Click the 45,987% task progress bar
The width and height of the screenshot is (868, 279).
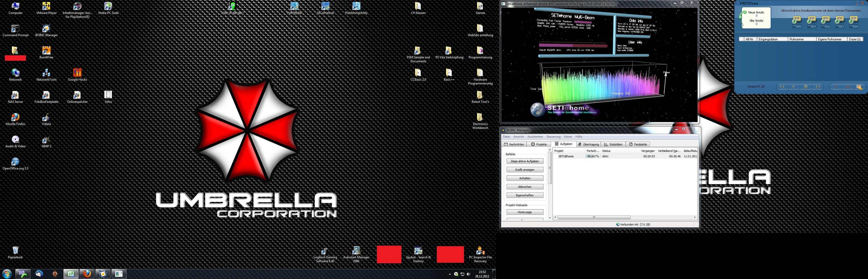click(592, 156)
